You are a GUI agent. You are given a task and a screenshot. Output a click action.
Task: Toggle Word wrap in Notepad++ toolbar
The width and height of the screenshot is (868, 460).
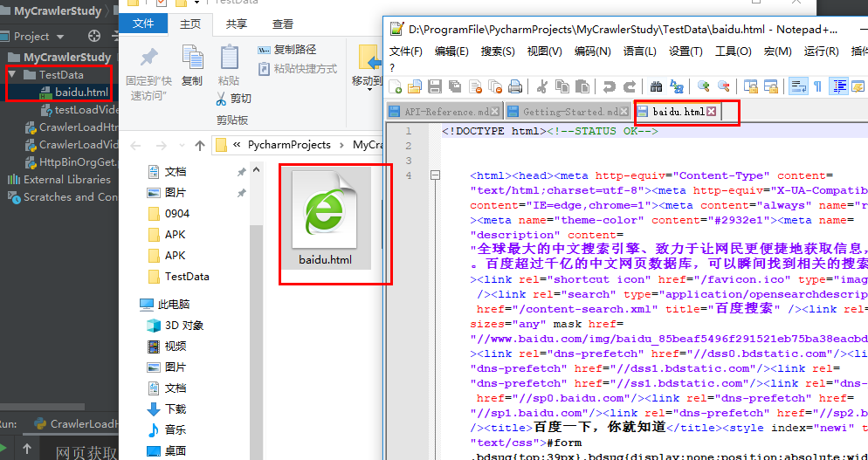pos(797,86)
